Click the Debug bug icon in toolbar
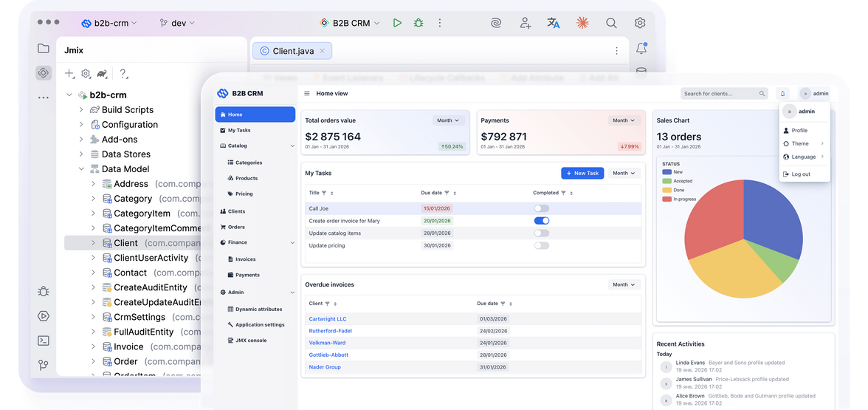The height and width of the screenshot is (410, 868). (418, 23)
